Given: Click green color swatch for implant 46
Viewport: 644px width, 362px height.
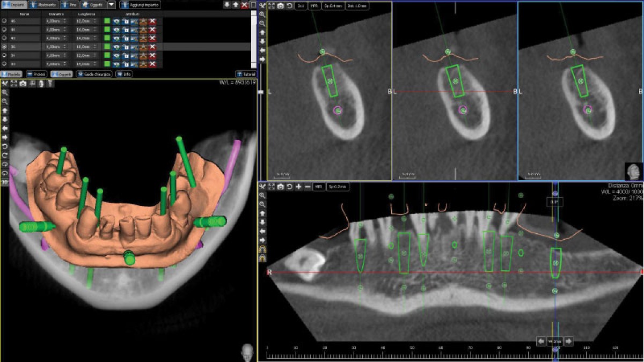Looking at the screenshot, I should [107, 21].
